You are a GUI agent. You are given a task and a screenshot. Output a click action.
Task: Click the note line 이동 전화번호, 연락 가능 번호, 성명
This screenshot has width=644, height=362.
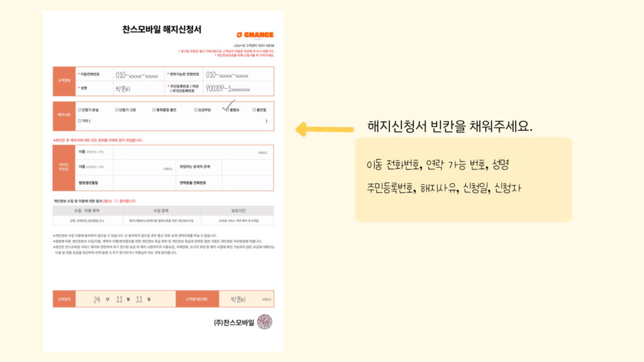coord(438,165)
